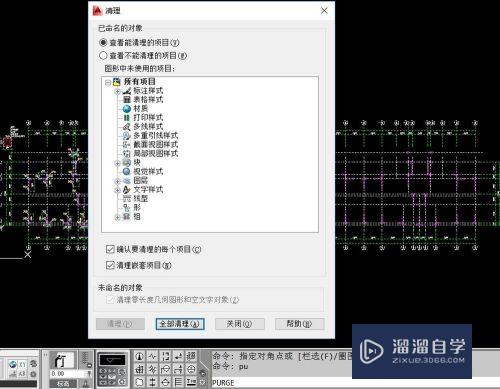Click the Tim text style toolbar icon
This screenshot has width=500, height=389.
coord(191,382)
